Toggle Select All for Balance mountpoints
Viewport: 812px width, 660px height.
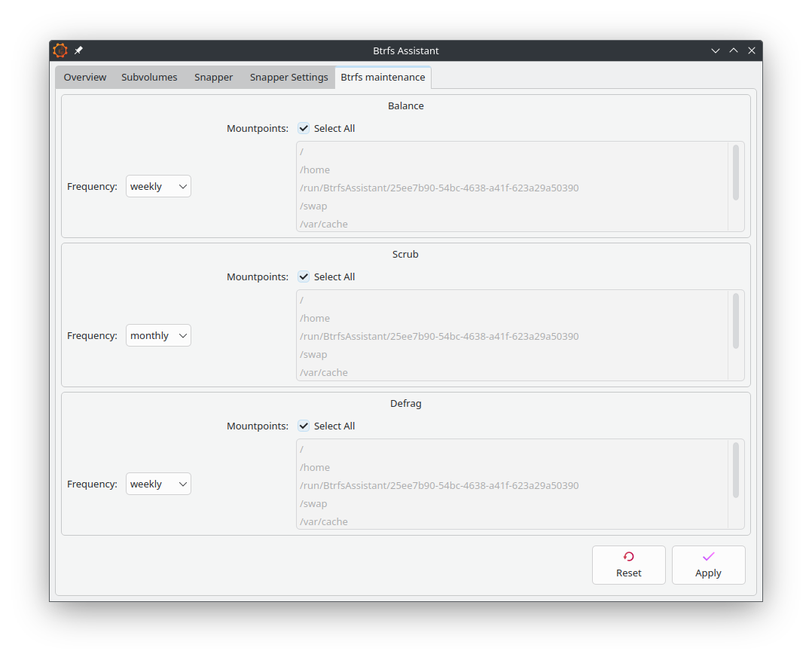pyautogui.click(x=303, y=128)
